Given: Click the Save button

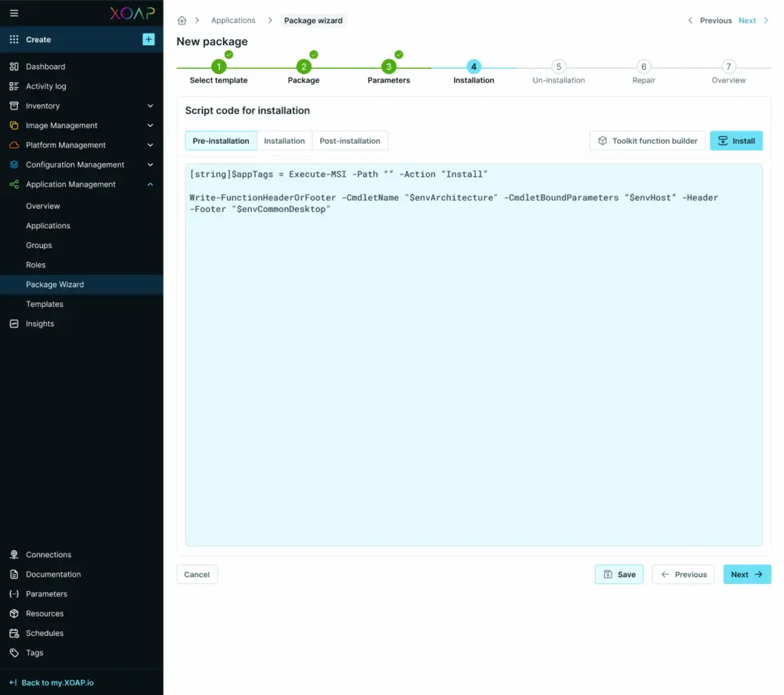Looking at the screenshot, I should coord(619,575).
